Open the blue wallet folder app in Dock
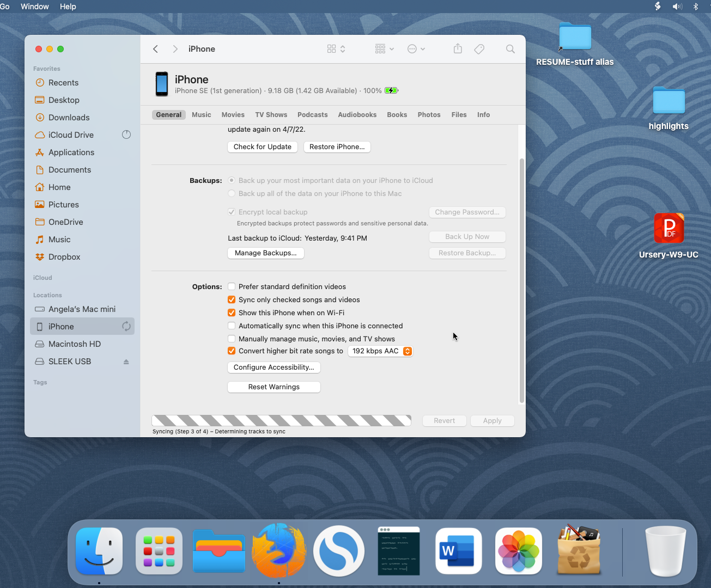Viewport: 711px width, 588px height. (x=219, y=551)
